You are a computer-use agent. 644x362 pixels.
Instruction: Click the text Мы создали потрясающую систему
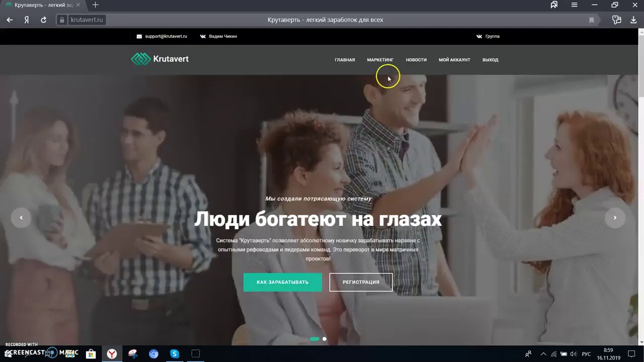[318, 199]
